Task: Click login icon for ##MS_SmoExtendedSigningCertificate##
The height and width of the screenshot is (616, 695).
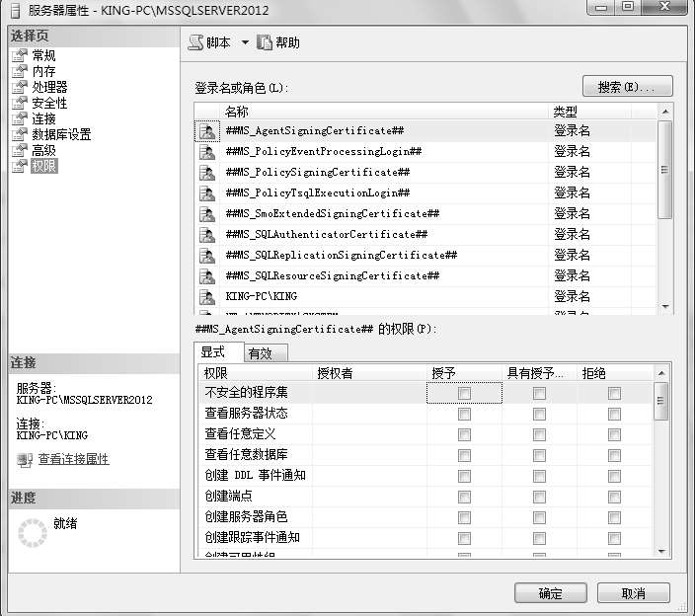Action: pyautogui.click(x=207, y=214)
